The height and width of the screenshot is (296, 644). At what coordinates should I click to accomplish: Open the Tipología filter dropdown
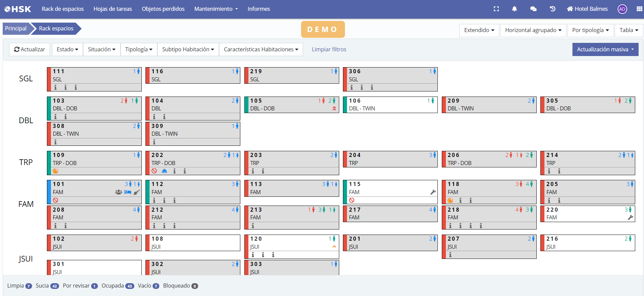(138, 49)
